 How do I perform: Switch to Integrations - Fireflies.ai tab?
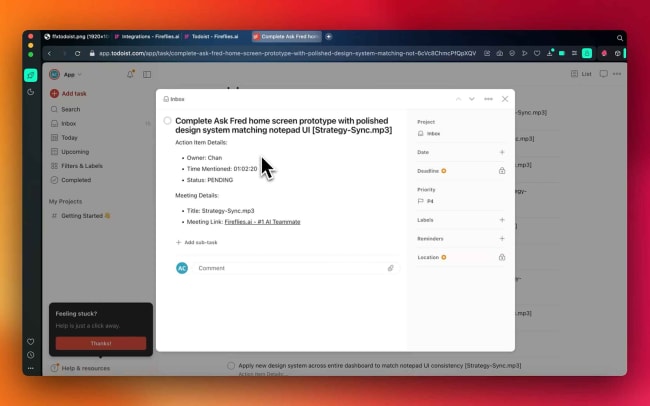point(147,36)
